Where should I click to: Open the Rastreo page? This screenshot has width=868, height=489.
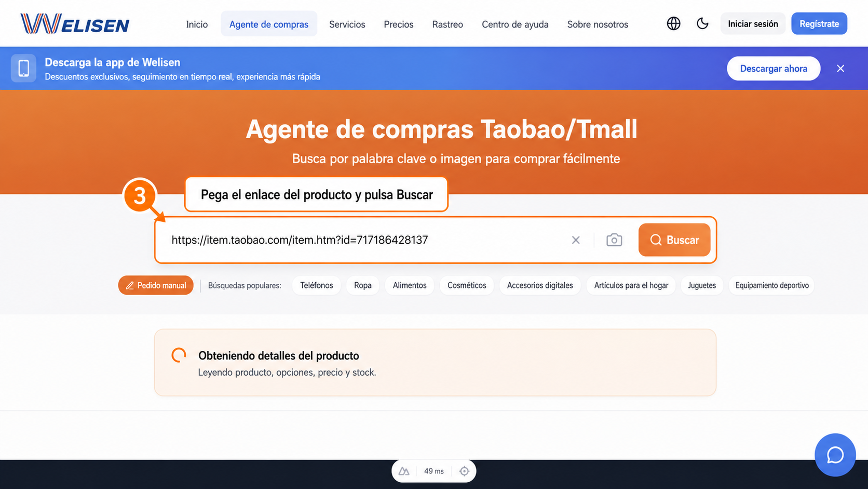(x=447, y=24)
